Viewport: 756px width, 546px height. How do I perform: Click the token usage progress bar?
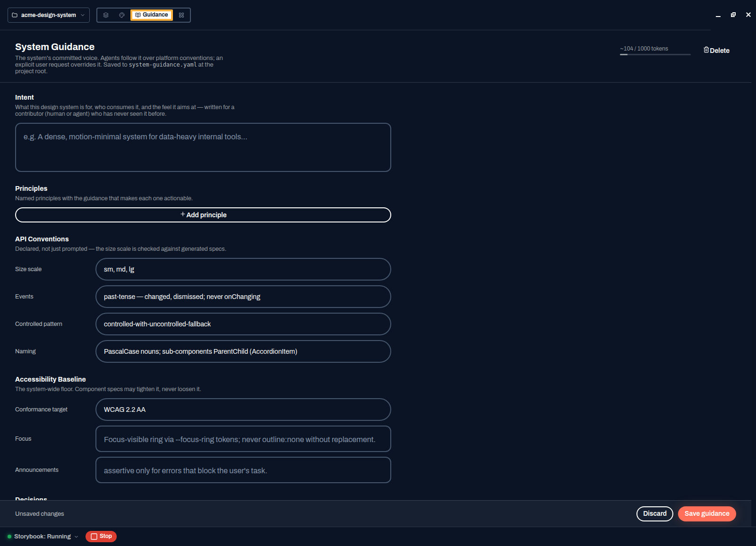point(655,55)
